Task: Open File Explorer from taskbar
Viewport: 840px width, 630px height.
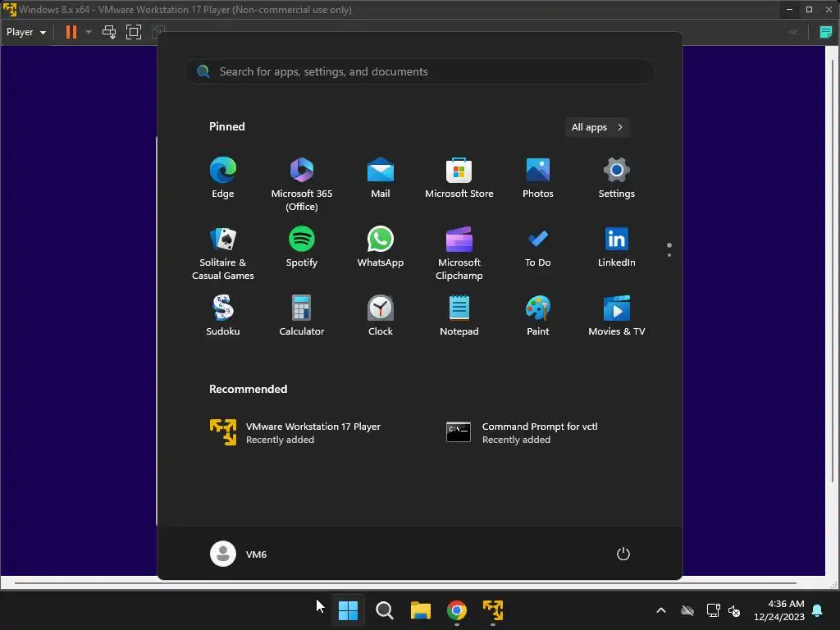Action: pyautogui.click(x=421, y=610)
